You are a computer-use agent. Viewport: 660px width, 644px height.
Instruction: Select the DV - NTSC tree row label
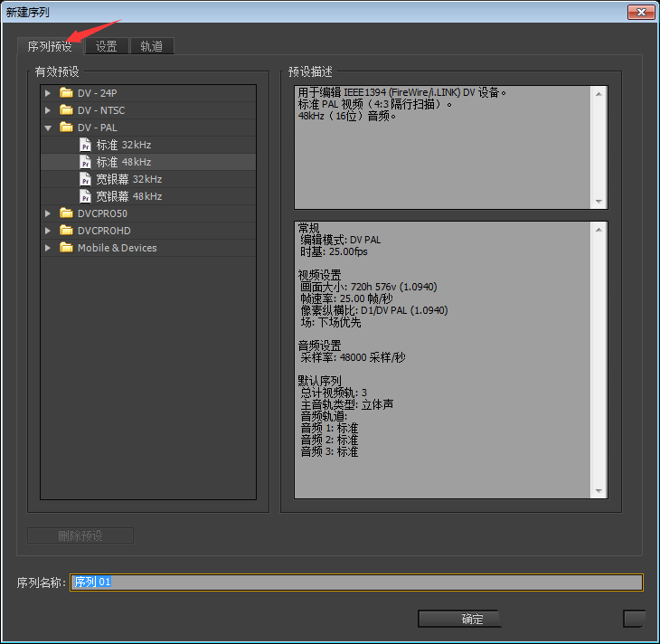(101, 110)
